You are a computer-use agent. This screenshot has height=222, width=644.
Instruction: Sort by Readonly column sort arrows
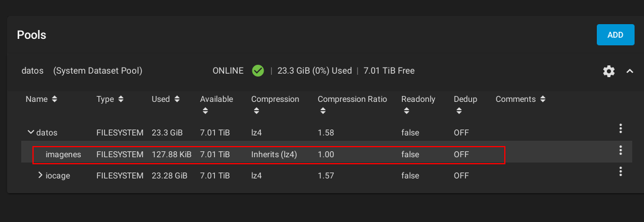click(406, 111)
